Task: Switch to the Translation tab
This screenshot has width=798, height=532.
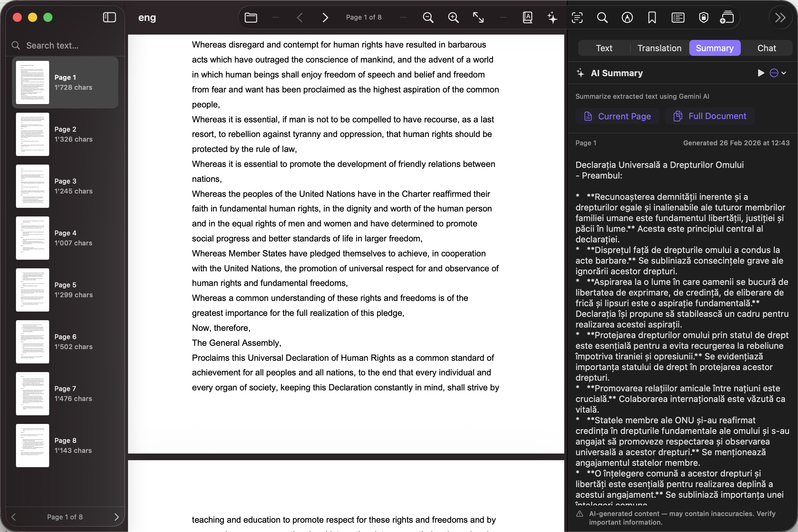Action: 659,48
